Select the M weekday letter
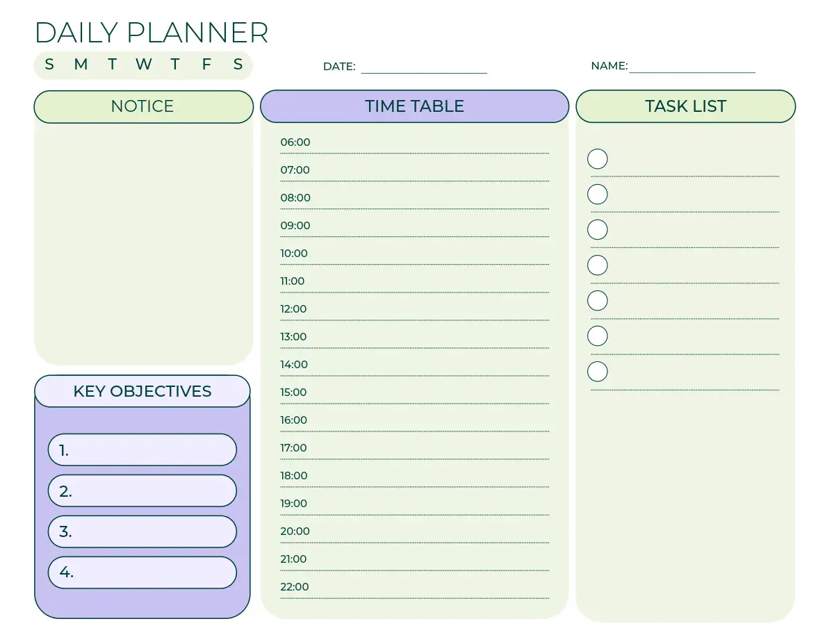The width and height of the screenshot is (834, 644). [81, 65]
